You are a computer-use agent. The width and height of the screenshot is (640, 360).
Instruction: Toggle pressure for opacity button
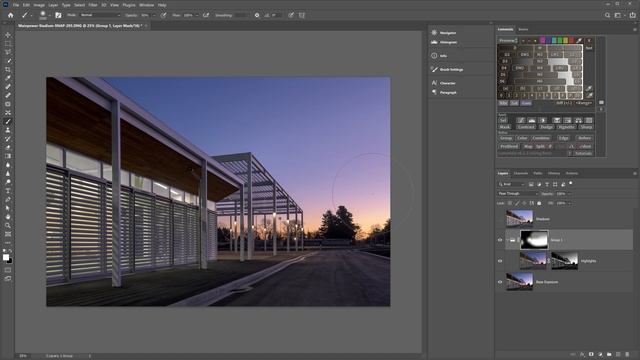(x=163, y=15)
